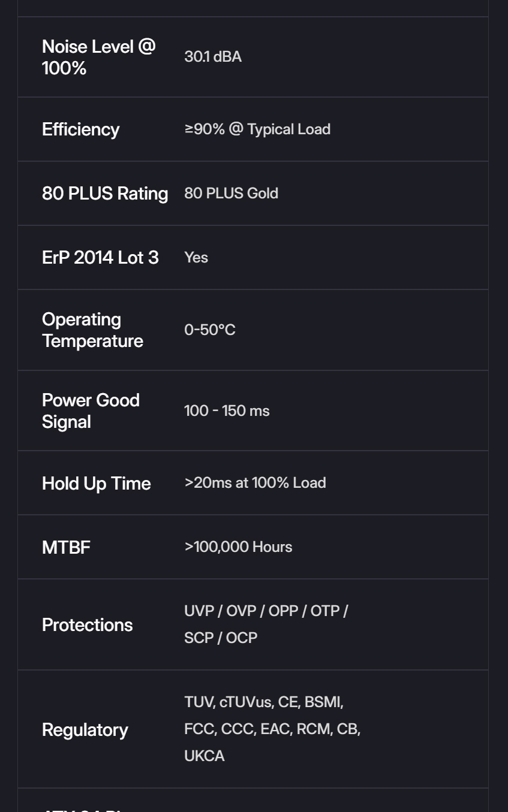Click the Power Good Signal label
The height and width of the screenshot is (812, 508).
91,411
